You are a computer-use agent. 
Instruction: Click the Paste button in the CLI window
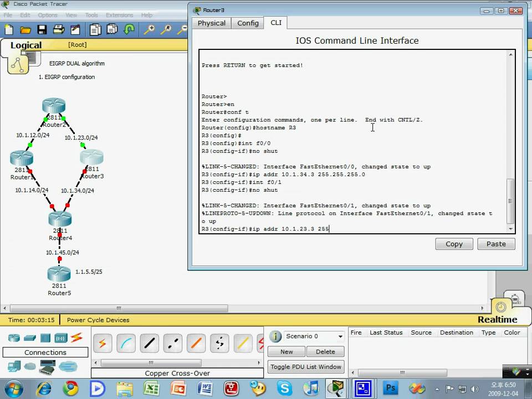496,244
